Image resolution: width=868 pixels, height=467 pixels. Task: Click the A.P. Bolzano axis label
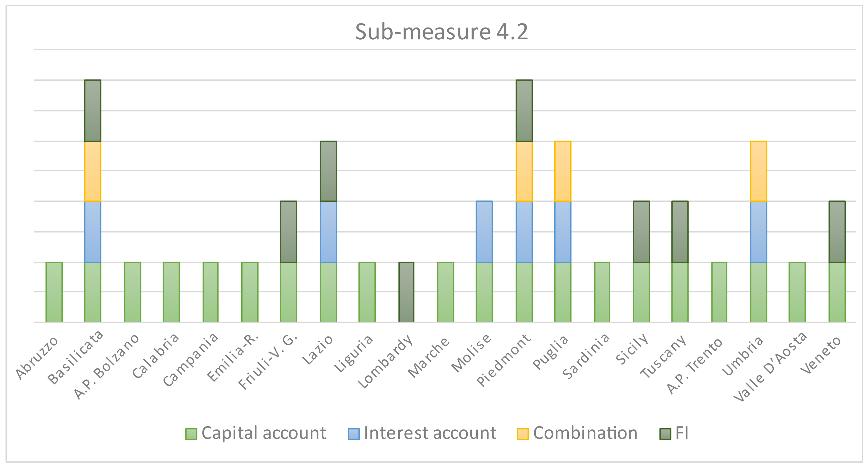106,366
